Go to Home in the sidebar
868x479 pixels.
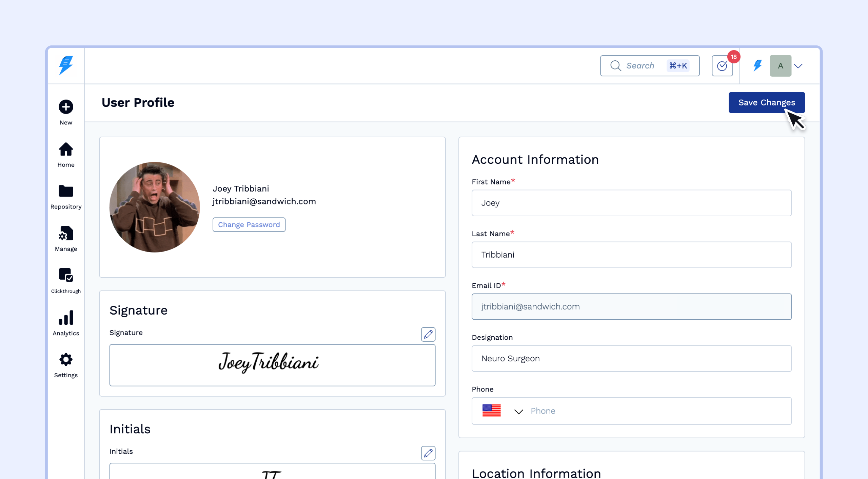(66, 149)
